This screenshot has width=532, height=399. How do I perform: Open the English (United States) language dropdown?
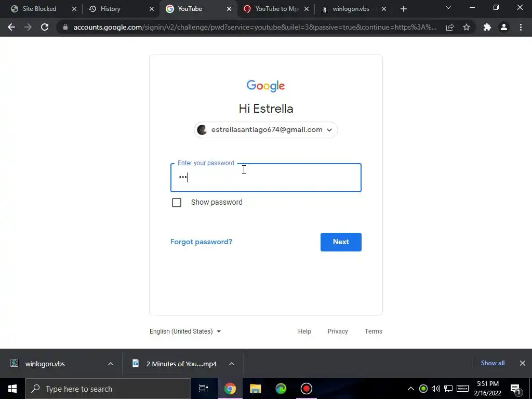(185, 331)
